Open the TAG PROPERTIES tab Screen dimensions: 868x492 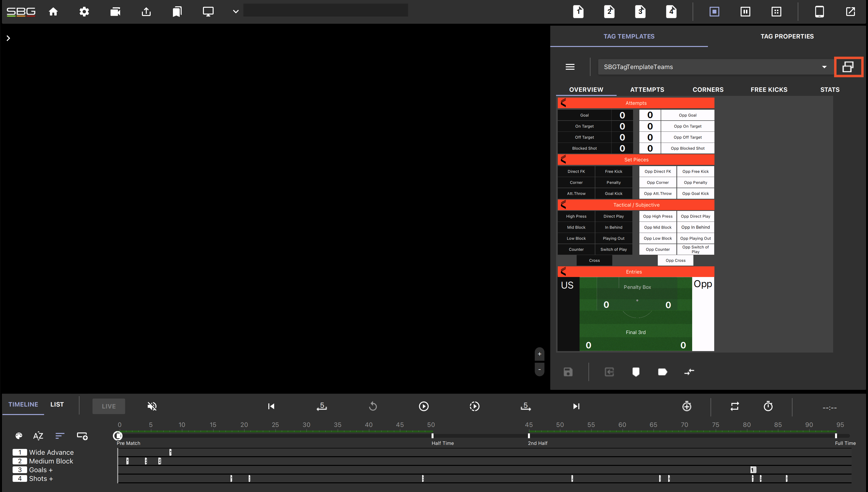787,36
